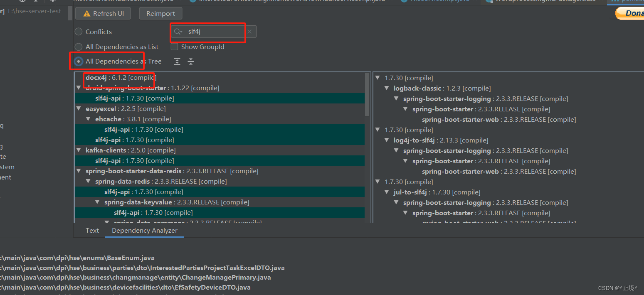Switch to the Dependency Analyzer tab
644x295 pixels.
(x=145, y=230)
